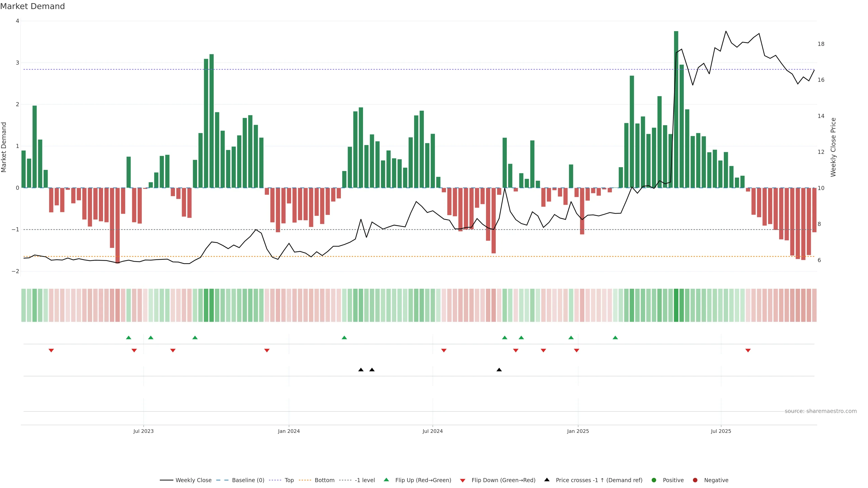
Task: Click the Jan 2024 axis label
Action: click(x=289, y=432)
